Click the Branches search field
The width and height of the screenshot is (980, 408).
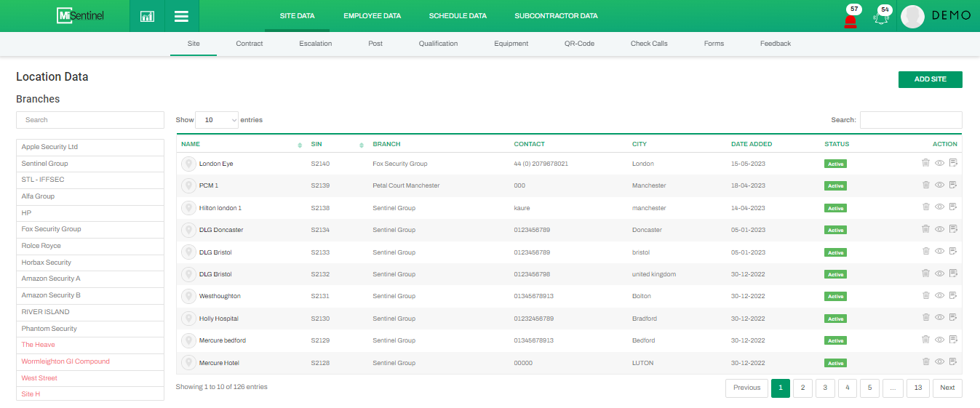tap(90, 120)
